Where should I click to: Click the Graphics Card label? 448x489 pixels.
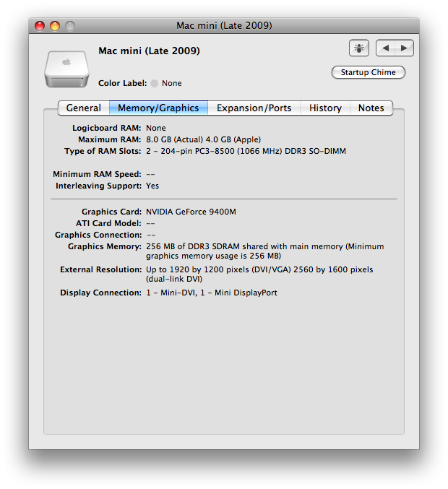(111, 212)
